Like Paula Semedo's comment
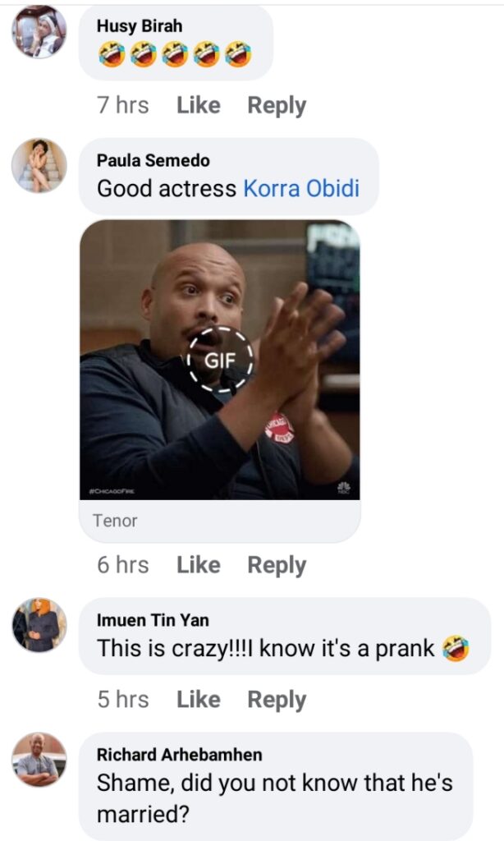The height and width of the screenshot is (841, 504). [199, 565]
